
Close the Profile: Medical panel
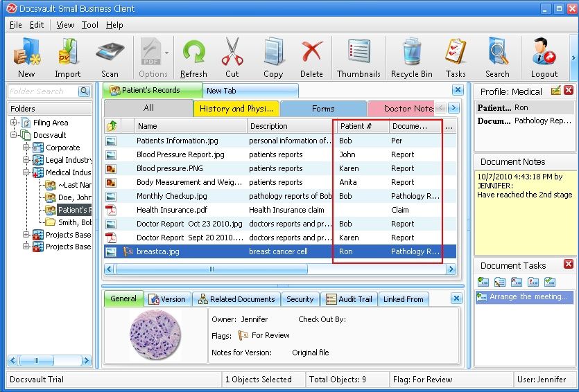(x=569, y=91)
